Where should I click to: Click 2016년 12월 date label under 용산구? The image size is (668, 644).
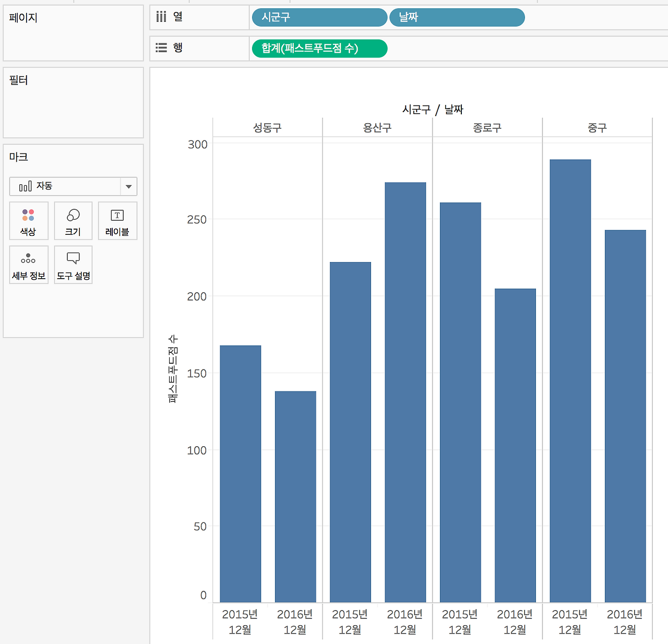click(405, 622)
